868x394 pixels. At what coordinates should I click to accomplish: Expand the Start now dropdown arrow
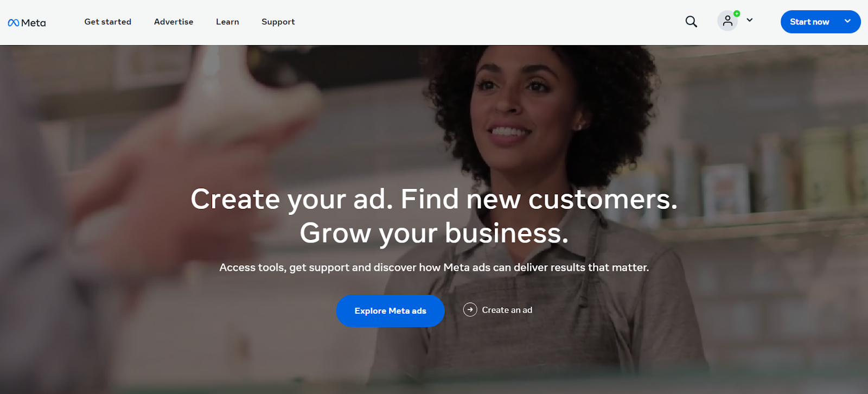[847, 21]
